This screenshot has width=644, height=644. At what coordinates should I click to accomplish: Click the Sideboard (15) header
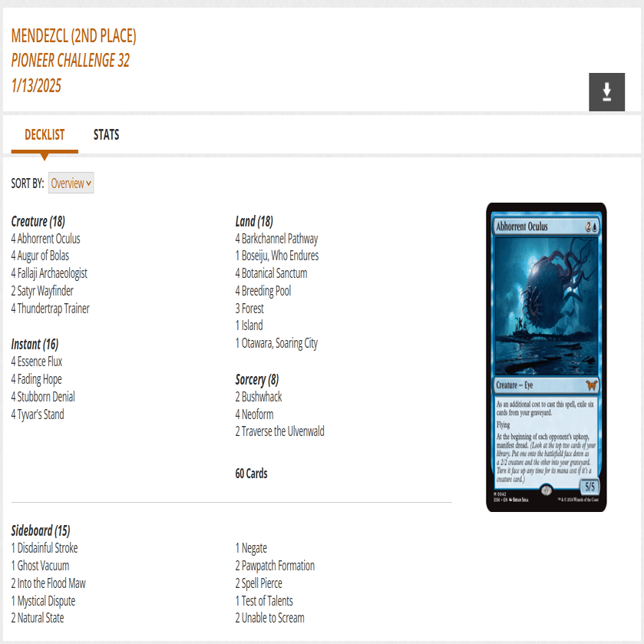[x=40, y=530]
